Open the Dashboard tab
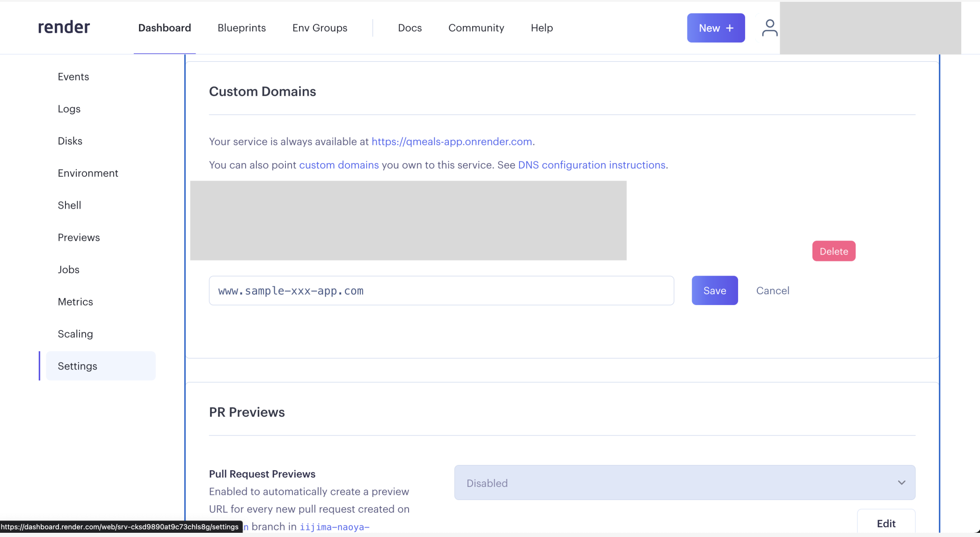The image size is (980, 537). point(164,28)
